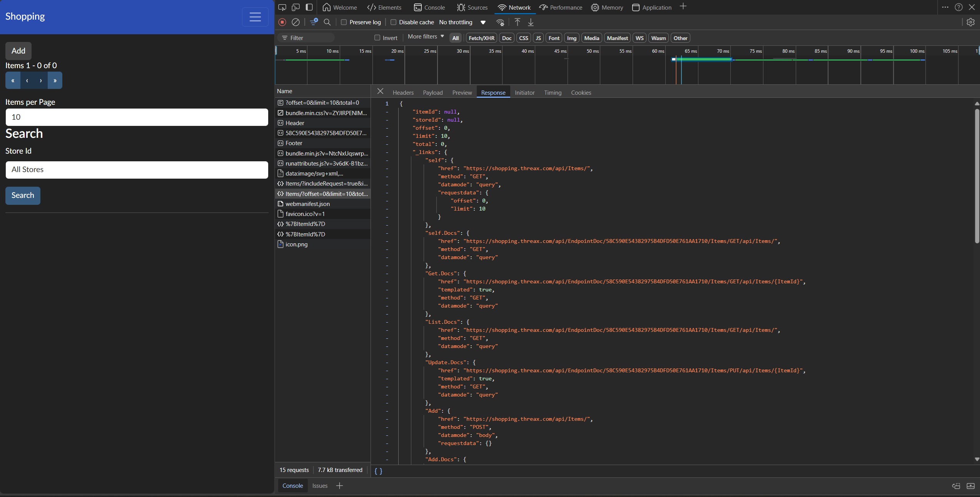Image resolution: width=980 pixels, height=497 pixels.
Task: Toggle the Fetch/XHR filter
Action: (481, 38)
